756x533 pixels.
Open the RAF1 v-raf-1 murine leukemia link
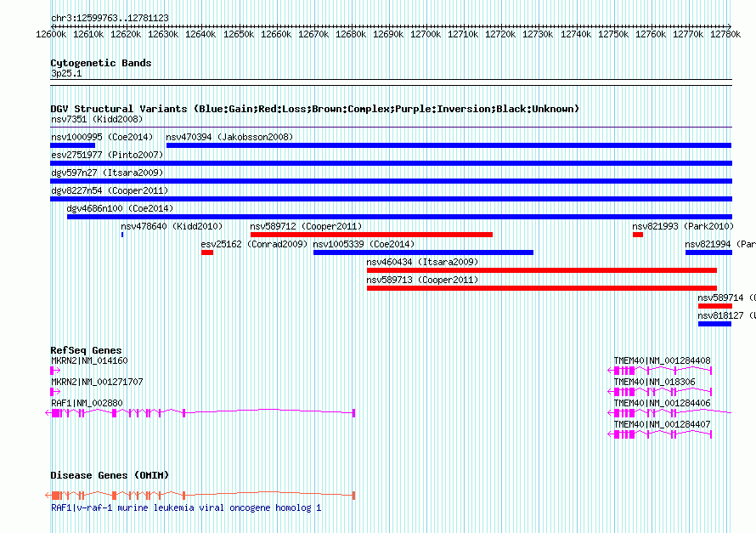tap(186, 507)
